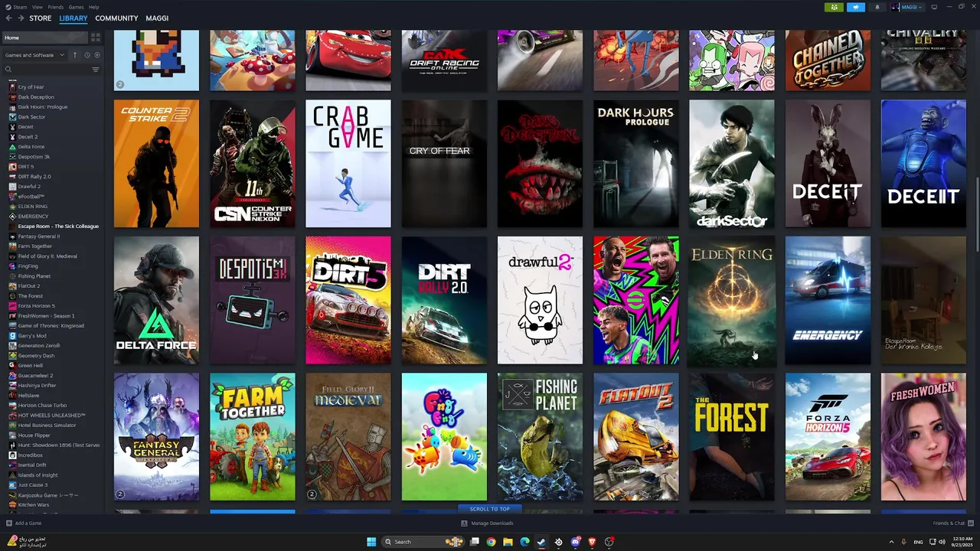The height and width of the screenshot is (551, 980).
Task: Open Counter-Strike Nexon cover
Action: click(253, 164)
